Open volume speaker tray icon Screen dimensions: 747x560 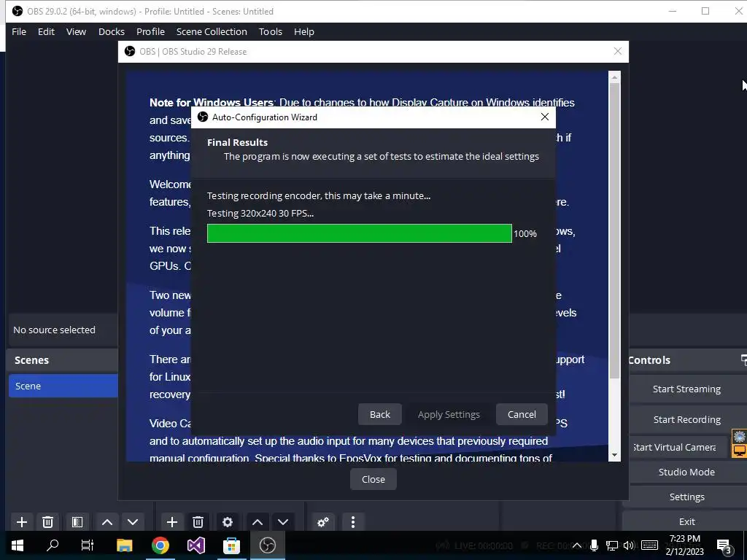click(x=629, y=545)
